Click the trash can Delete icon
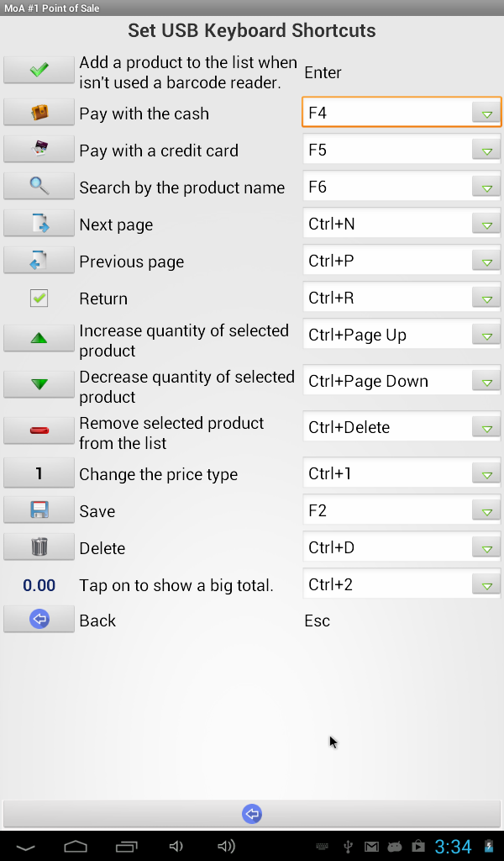The image size is (504, 861). coord(39,547)
